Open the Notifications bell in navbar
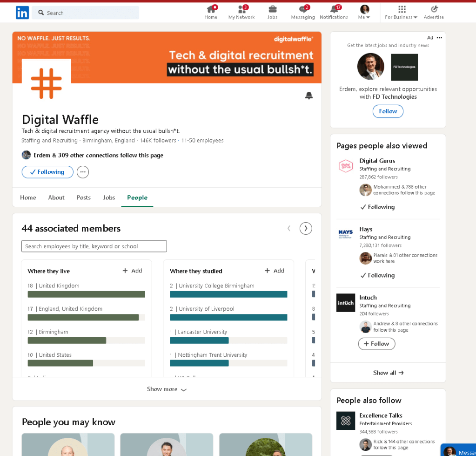476x456 pixels. (334, 13)
